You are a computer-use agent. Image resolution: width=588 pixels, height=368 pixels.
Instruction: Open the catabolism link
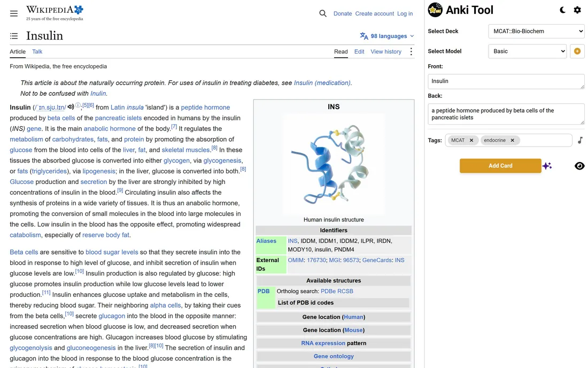[x=25, y=235]
